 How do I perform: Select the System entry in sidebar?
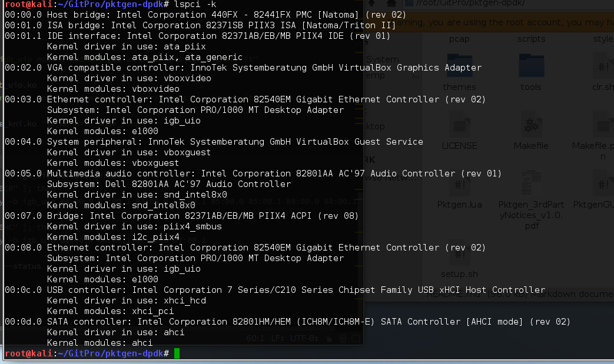click(x=383, y=59)
